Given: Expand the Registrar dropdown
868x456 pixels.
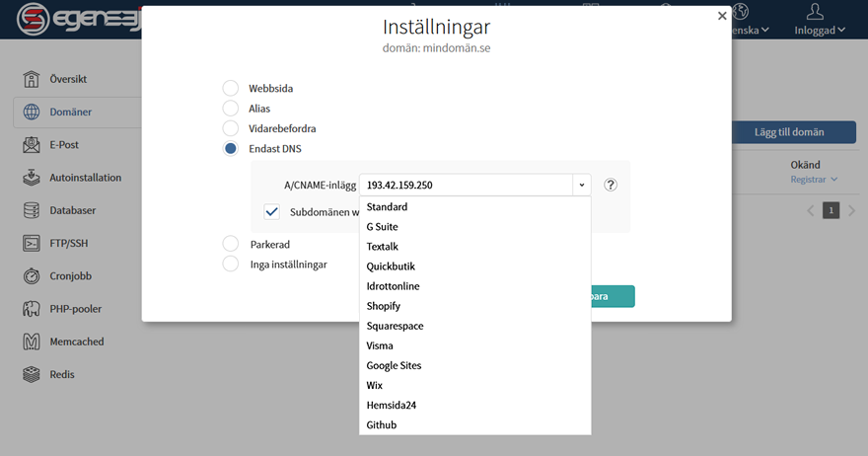Looking at the screenshot, I should click(814, 180).
